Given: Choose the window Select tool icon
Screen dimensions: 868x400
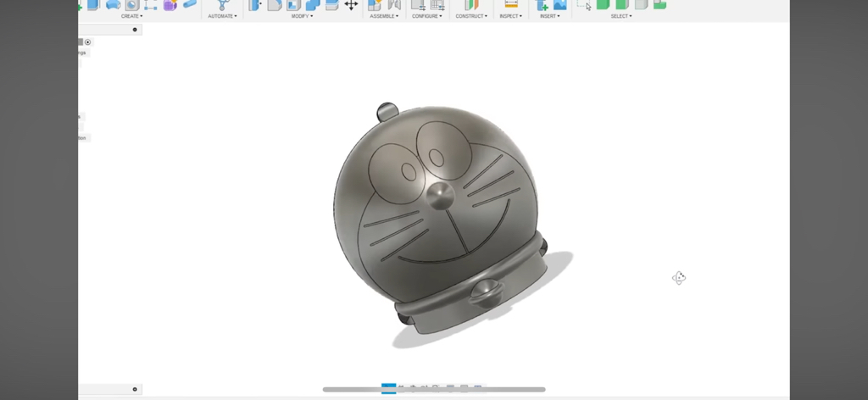Looking at the screenshot, I should pyautogui.click(x=583, y=5).
